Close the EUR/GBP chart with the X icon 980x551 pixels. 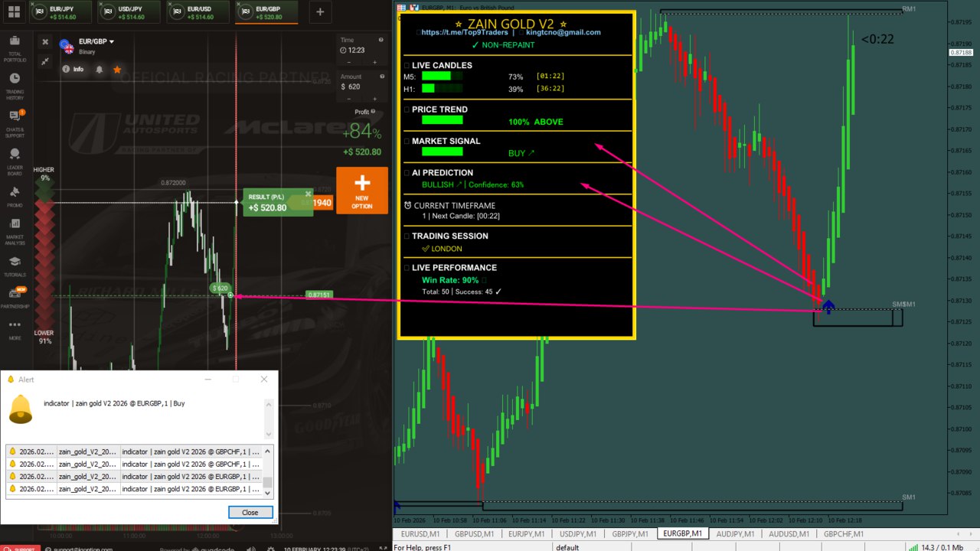coord(45,42)
